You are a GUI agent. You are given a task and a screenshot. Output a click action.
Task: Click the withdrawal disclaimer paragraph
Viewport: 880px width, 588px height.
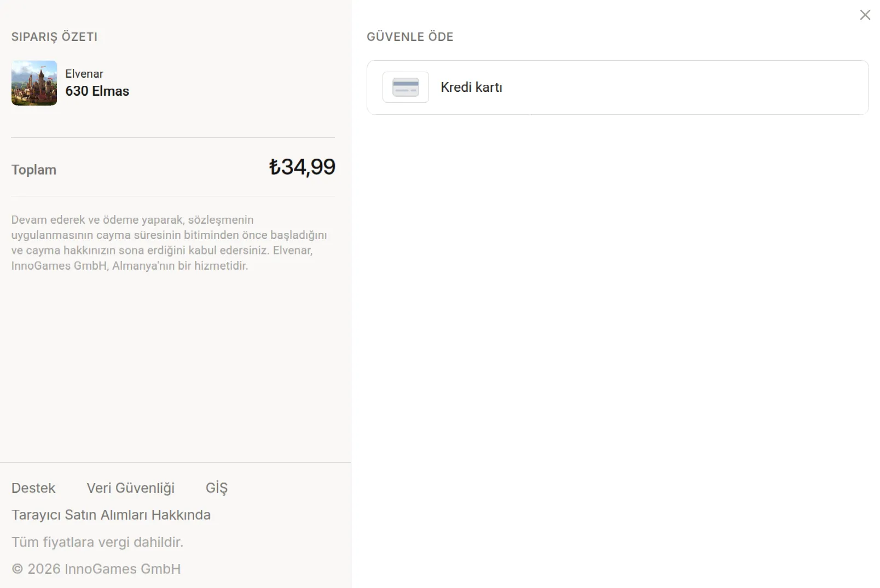pyautogui.click(x=169, y=242)
